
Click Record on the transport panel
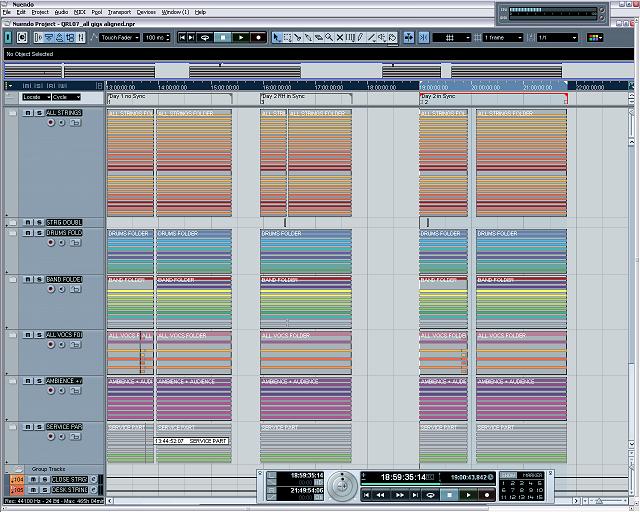point(487,495)
